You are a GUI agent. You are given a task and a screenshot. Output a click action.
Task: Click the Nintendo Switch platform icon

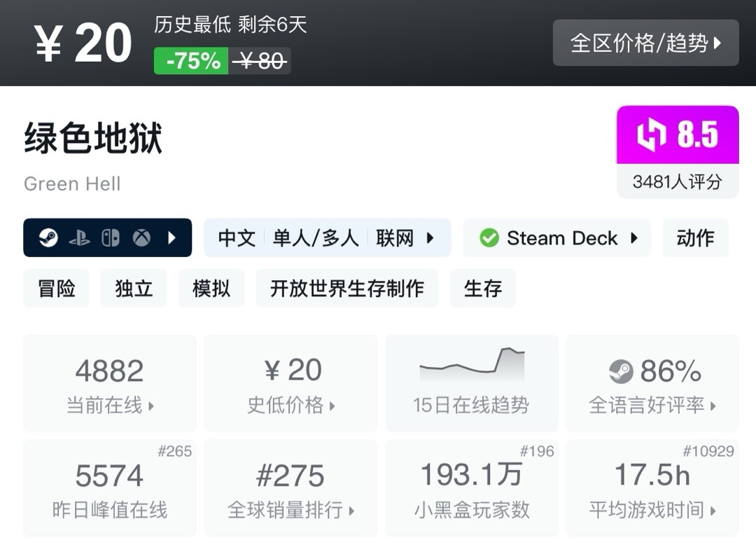111,238
